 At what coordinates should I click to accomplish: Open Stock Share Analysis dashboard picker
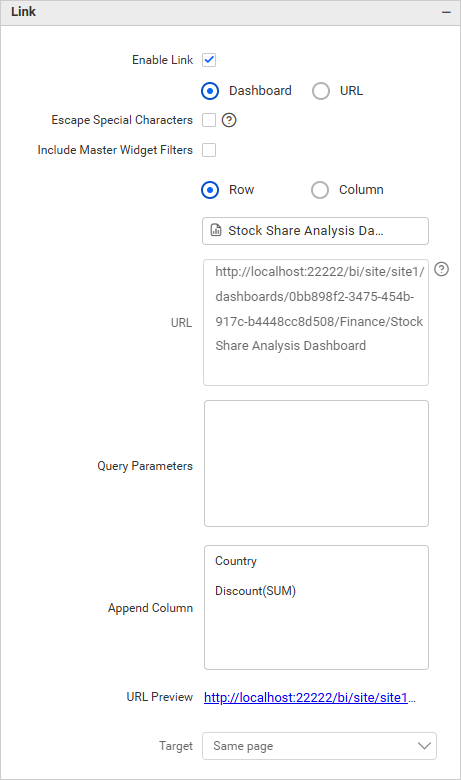pyautogui.click(x=315, y=231)
